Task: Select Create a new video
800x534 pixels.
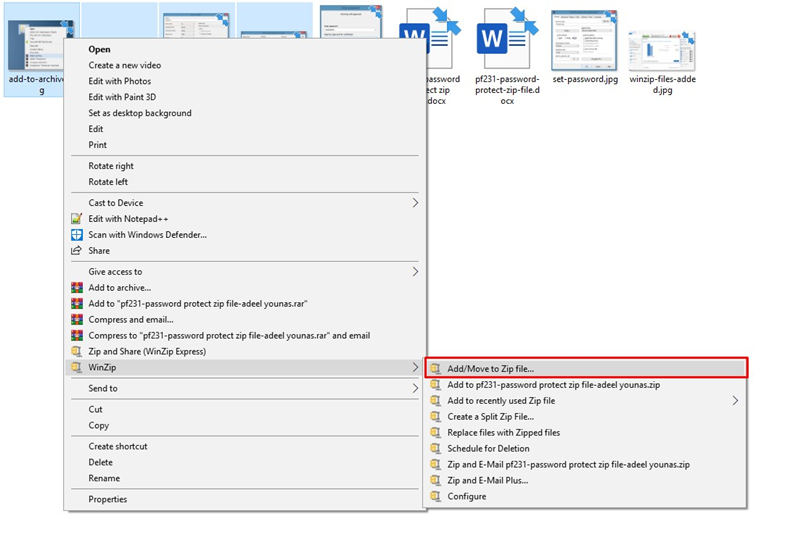Action: click(124, 65)
